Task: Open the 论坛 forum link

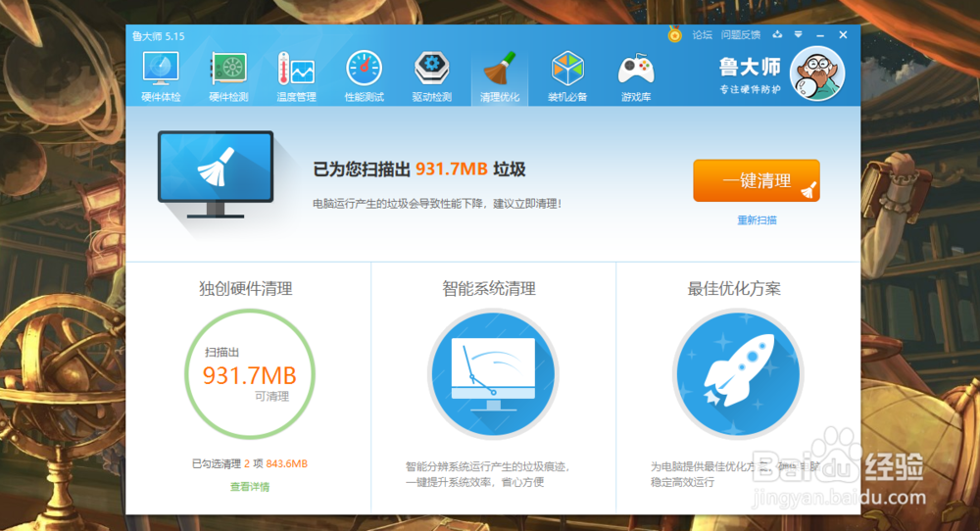Action: [x=703, y=35]
